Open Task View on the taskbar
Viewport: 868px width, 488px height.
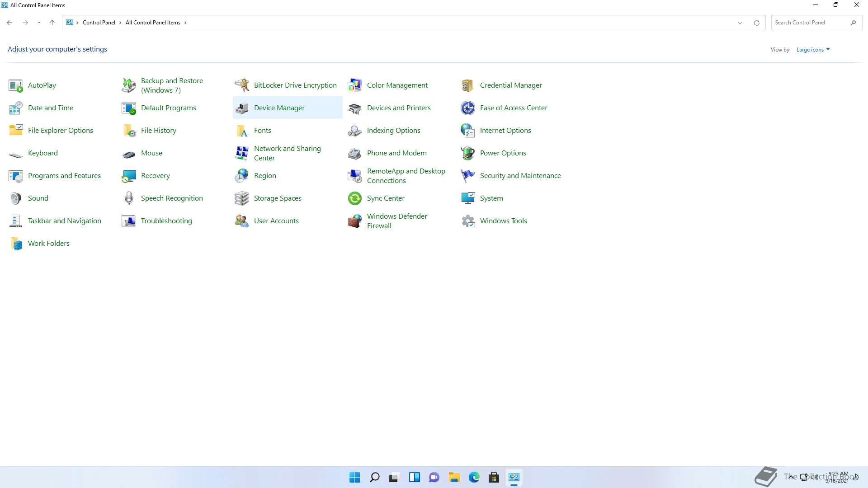click(x=395, y=477)
